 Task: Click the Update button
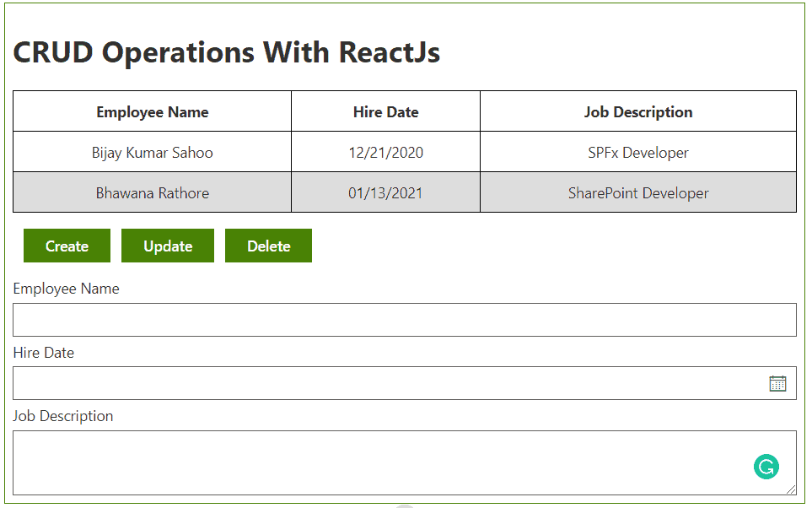pos(168,246)
